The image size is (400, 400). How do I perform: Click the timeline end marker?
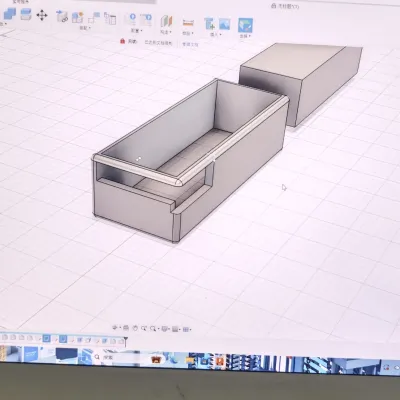(126, 340)
